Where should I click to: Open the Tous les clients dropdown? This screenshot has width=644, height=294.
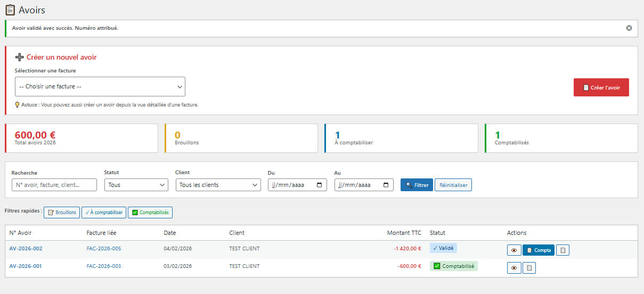[x=218, y=185]
